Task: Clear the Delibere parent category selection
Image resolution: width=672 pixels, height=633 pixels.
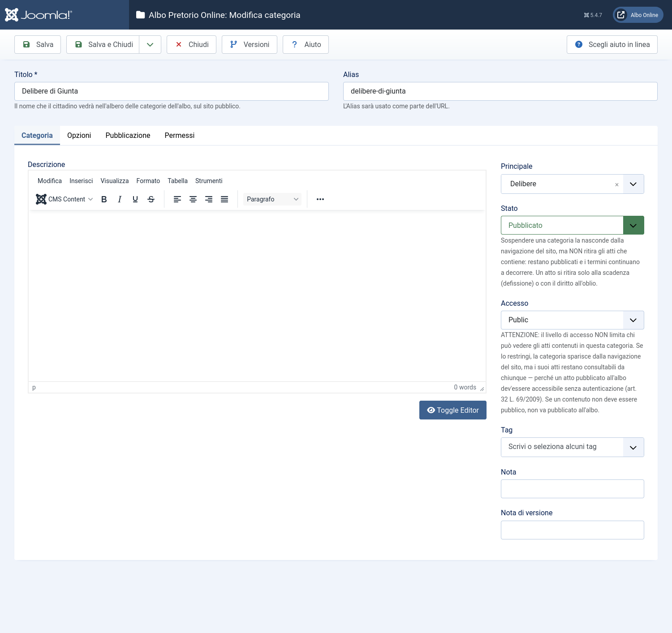Action: pos(617,184)
